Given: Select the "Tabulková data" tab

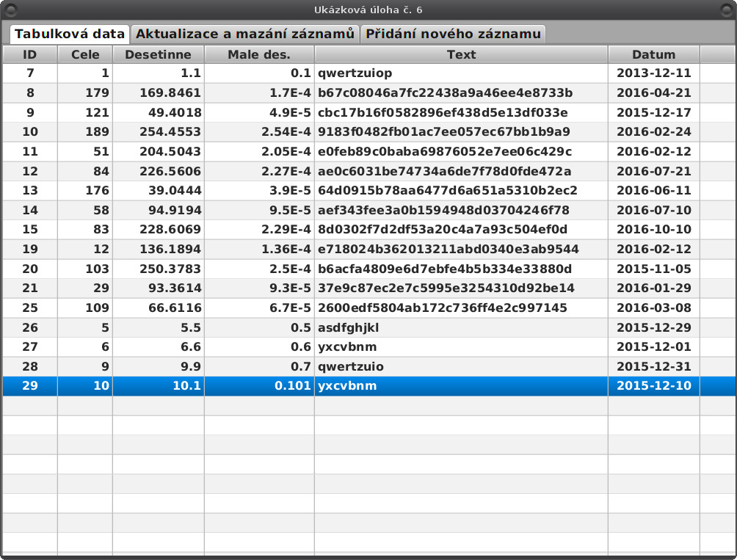Looking at the screenshot, I should tap(68, 33).
